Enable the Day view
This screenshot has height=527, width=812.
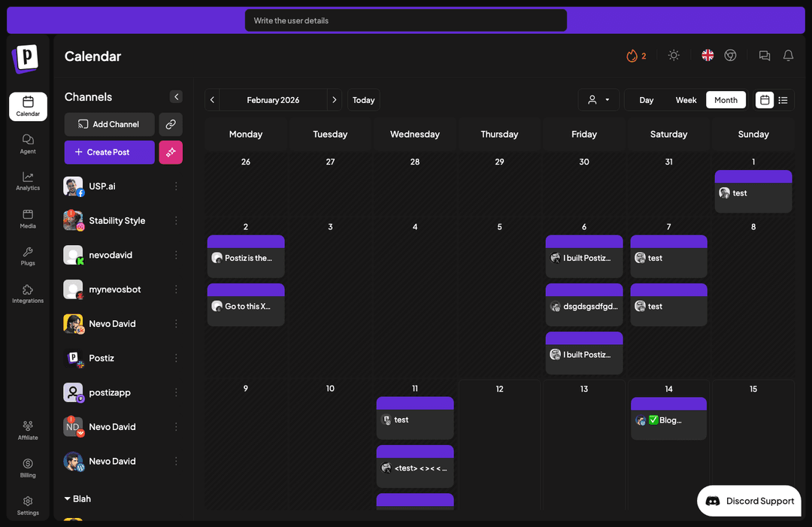point(646,99)
